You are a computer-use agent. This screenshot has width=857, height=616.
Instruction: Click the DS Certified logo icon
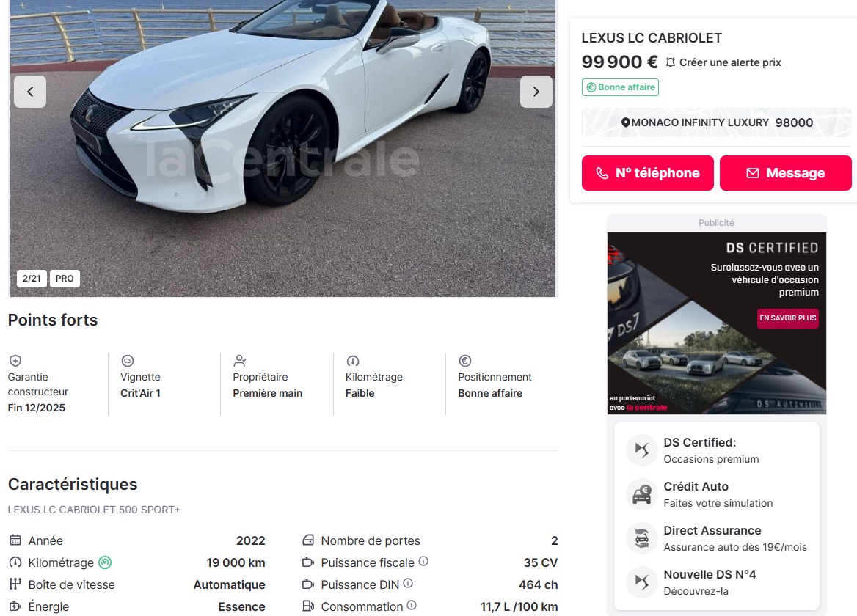point(642,450)
